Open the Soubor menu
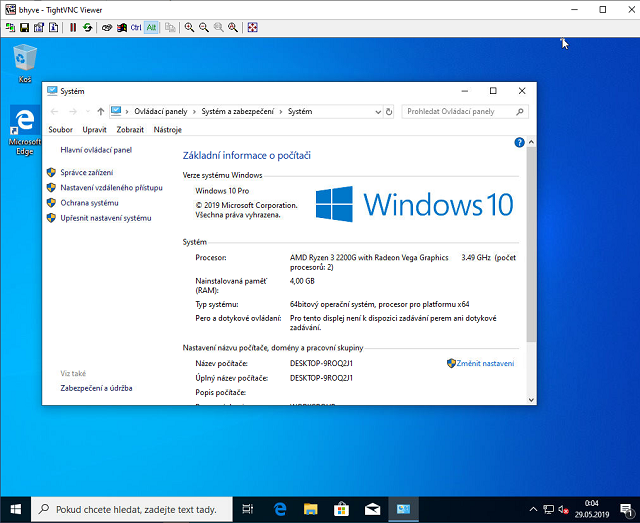This screenshot has height=523, width=640. click(x=60, y=130)
